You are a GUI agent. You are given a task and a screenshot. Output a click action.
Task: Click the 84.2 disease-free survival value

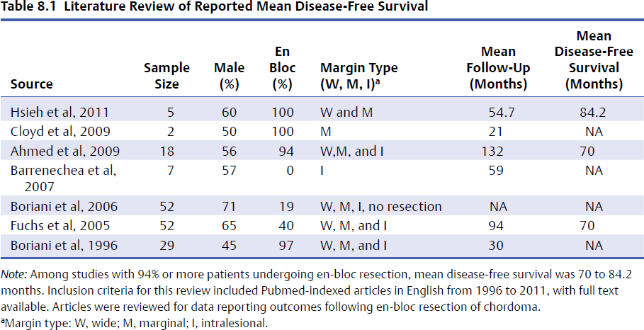(x=593, y=113)
